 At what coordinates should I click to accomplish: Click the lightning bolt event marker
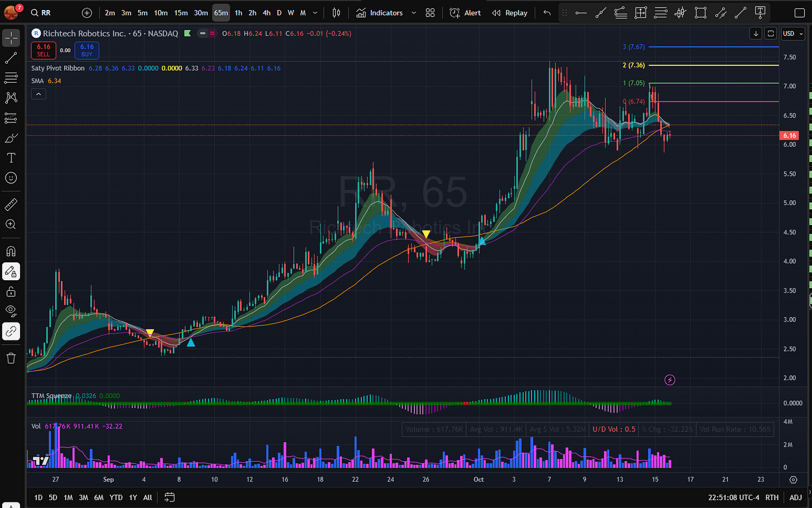670,380
